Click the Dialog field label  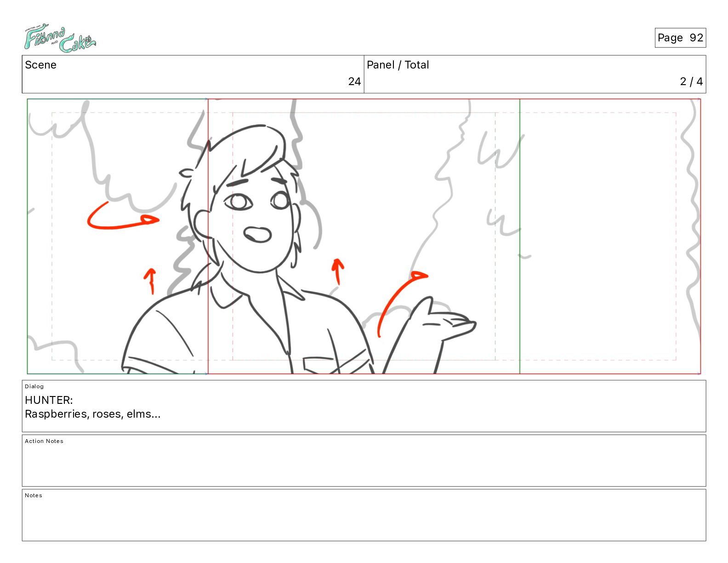tap(34, 386)
